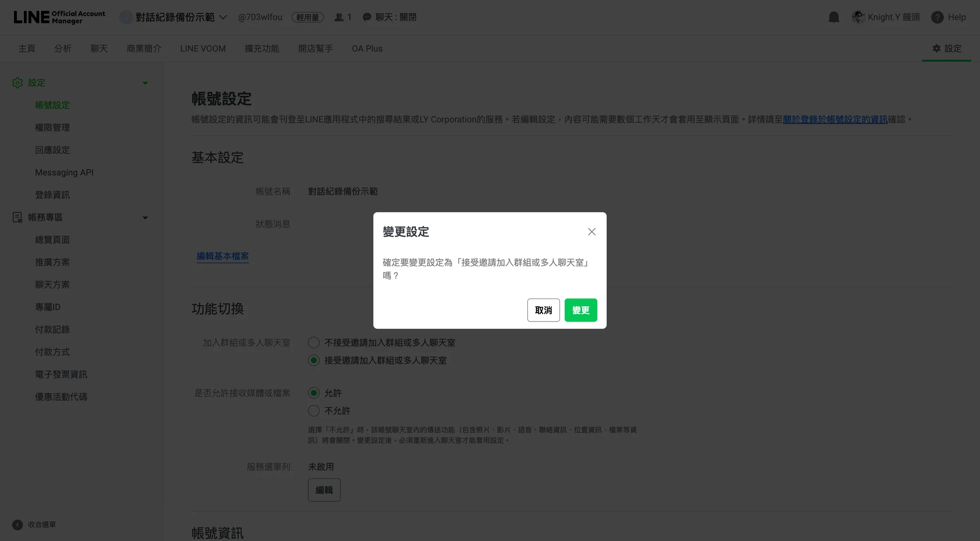Screen dimensions: 980x541
Task: Open 優惠活動代碼 sidebar item
Action: (61, 397)
